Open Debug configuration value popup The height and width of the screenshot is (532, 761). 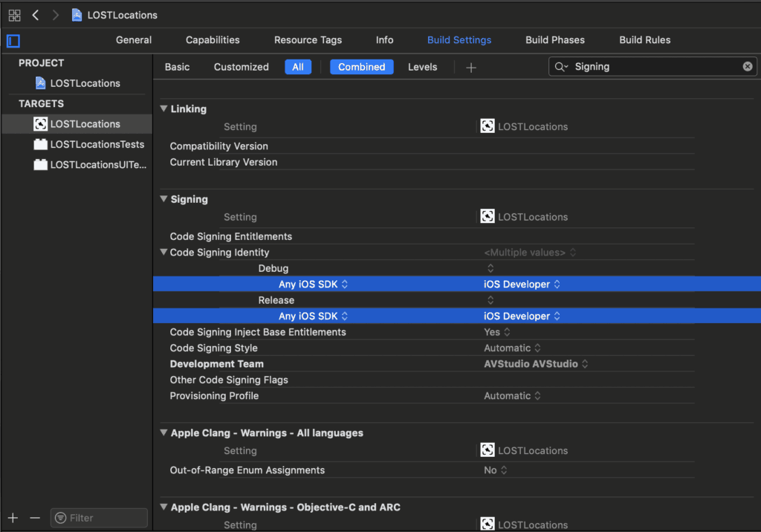490,268
